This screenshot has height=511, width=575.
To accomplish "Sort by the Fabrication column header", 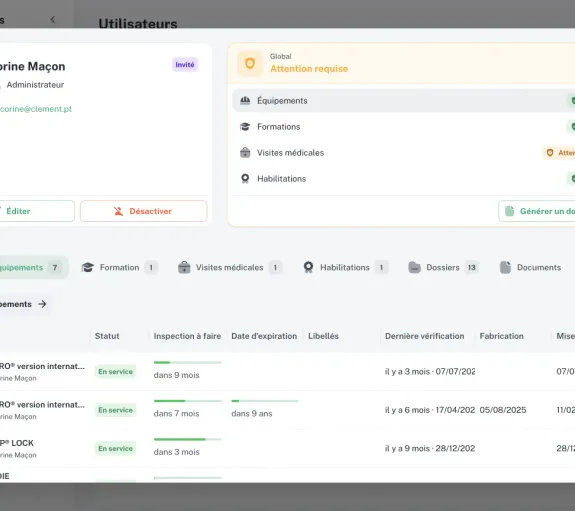I will coord(502,336).
